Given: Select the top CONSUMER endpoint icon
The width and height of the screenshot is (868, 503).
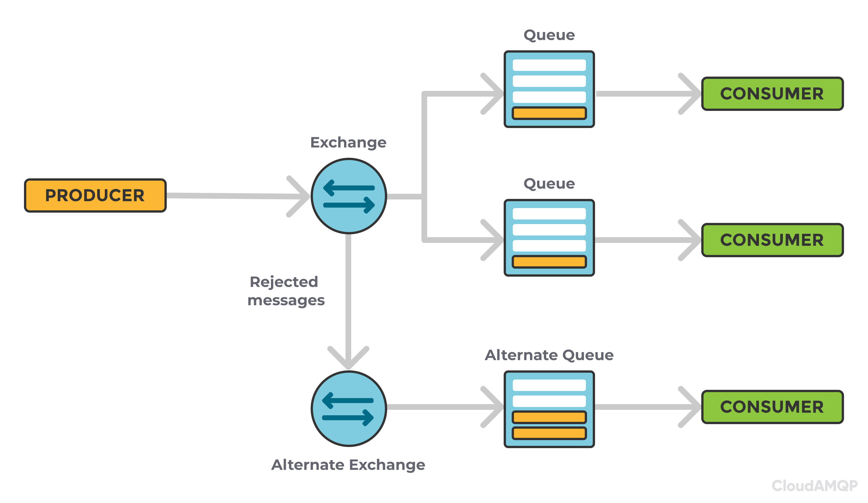Looking at the screenshot, I should tap(771, 89).
